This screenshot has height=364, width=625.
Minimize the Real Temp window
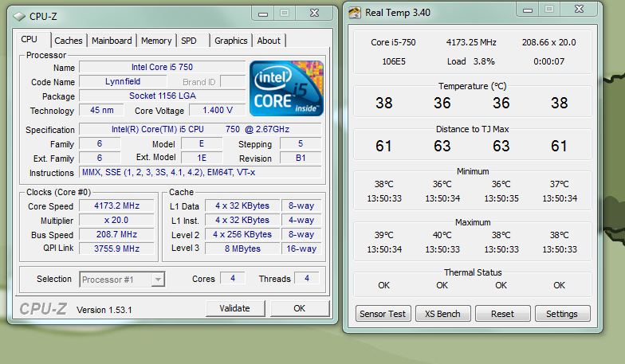[528, 10]
